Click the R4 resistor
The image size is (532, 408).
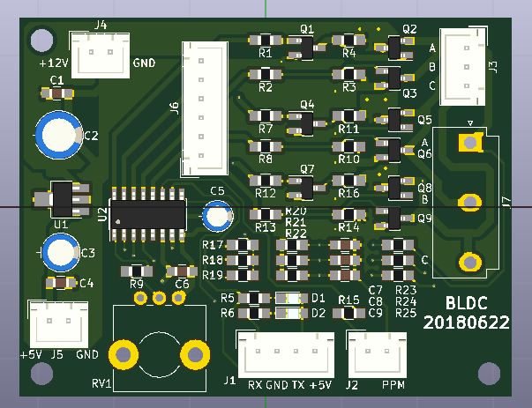coord(348,41)
